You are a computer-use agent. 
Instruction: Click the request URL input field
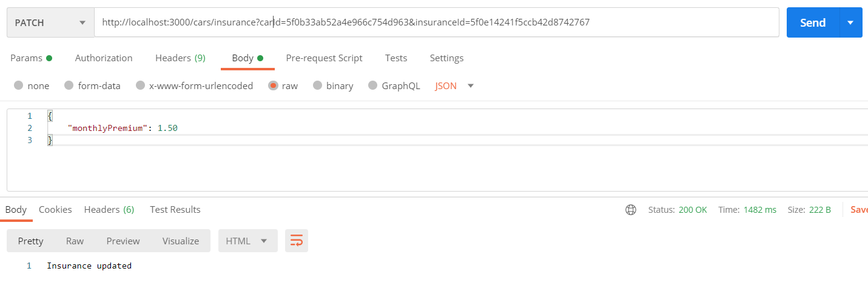pos(437,22)
